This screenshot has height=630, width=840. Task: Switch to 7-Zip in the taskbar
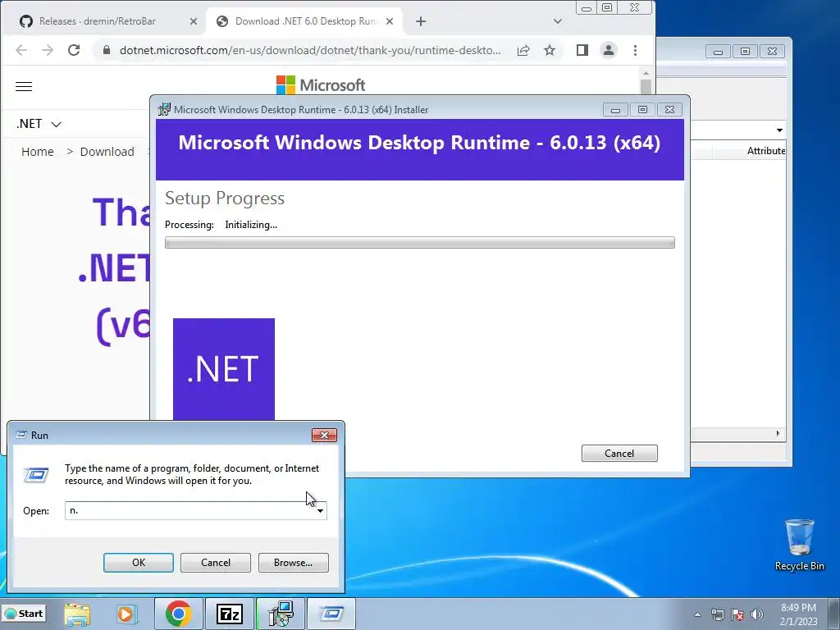point(230,614)
